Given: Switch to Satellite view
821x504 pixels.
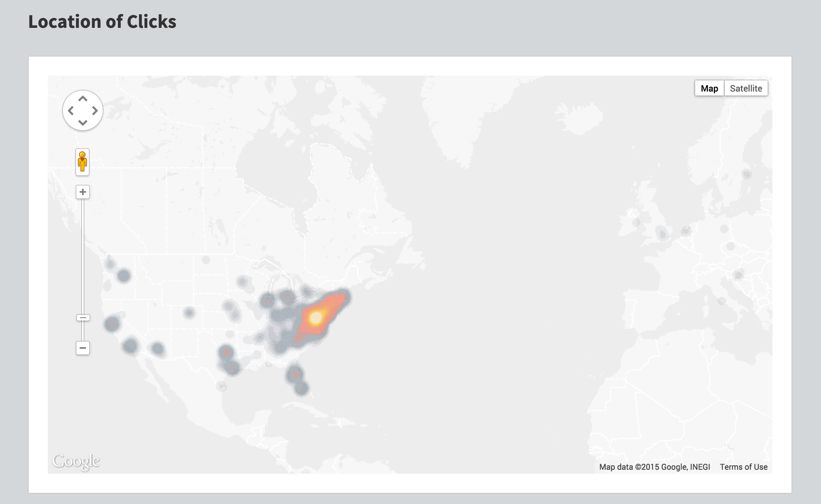Looking at the screenshot, I should point(746,88).
